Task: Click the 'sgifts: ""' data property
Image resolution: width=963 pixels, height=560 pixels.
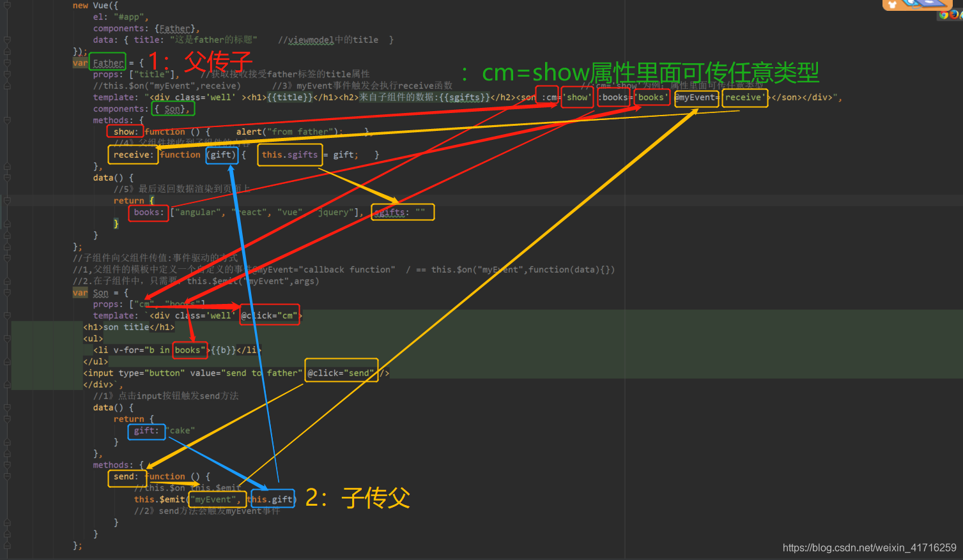Action: [x=399, y=212]
